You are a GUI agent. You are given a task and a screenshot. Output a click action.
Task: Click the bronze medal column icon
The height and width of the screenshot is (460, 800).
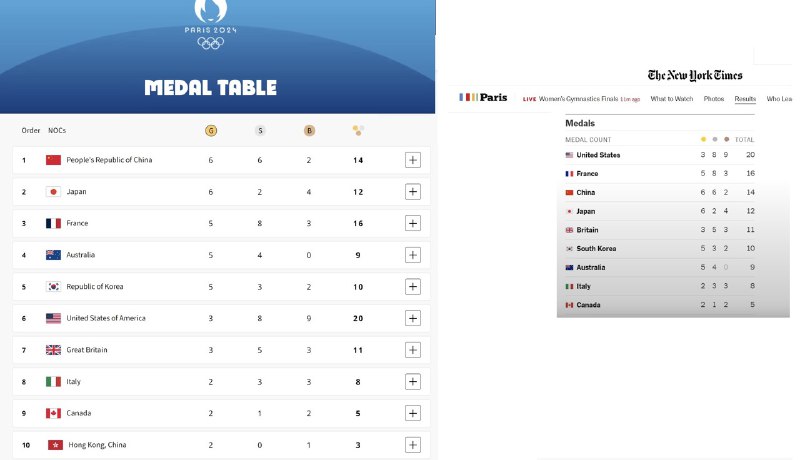(x=309, y=130)
